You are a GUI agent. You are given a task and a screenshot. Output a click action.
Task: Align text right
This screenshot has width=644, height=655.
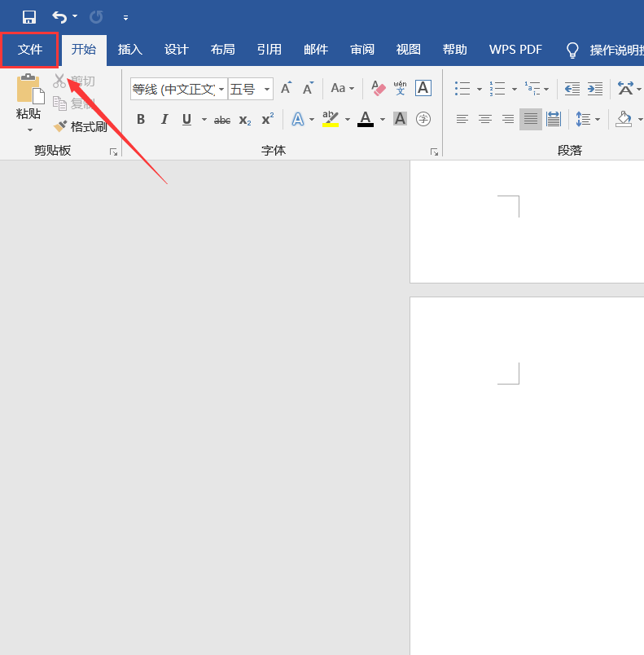(508, 120)
